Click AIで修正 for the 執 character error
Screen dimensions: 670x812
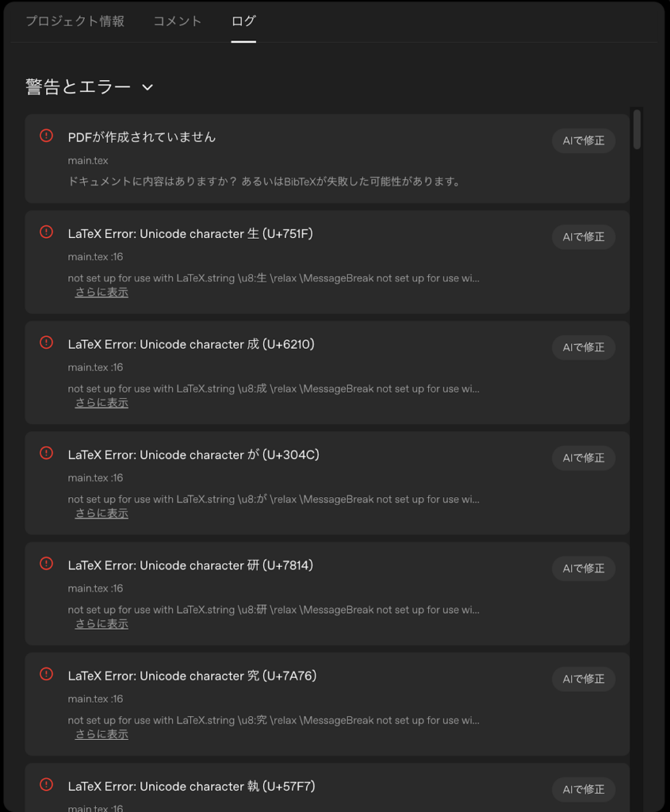[584, 789]
